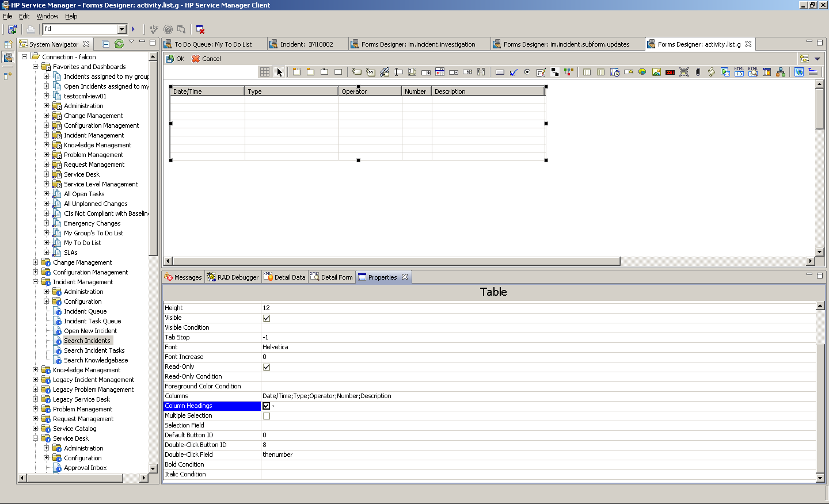Collapse the Service Desk folder
This screenshot has width=829, height=504.
[x=36, y=438]
